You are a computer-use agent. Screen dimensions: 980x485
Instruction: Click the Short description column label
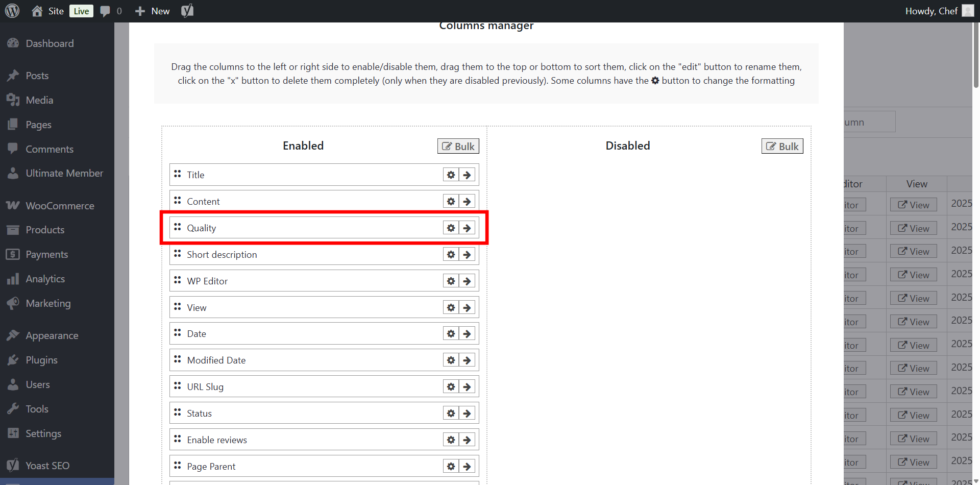222,254
